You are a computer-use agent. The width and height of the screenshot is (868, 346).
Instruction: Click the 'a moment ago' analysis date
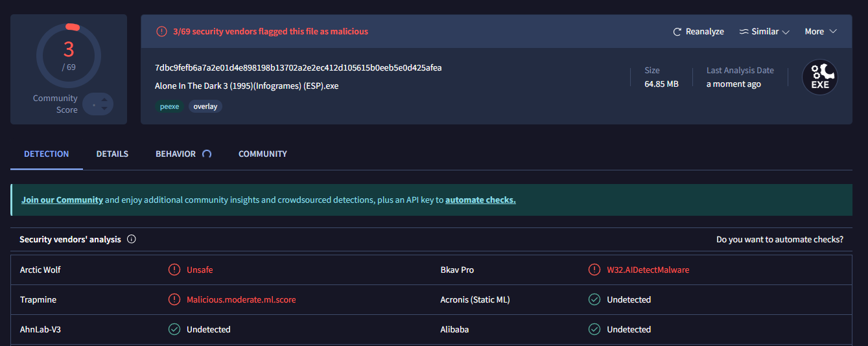click(734, 84)
